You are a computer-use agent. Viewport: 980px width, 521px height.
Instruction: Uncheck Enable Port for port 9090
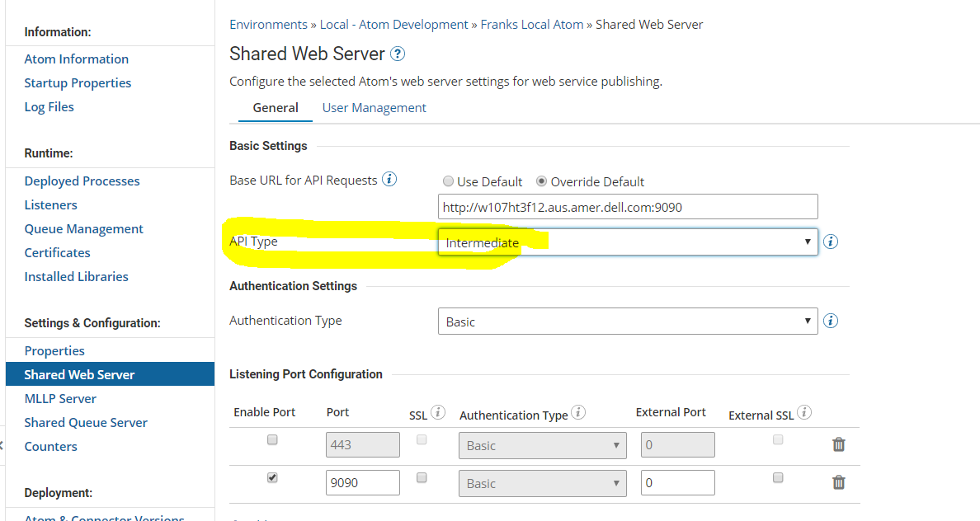click(x=272, y=478)
